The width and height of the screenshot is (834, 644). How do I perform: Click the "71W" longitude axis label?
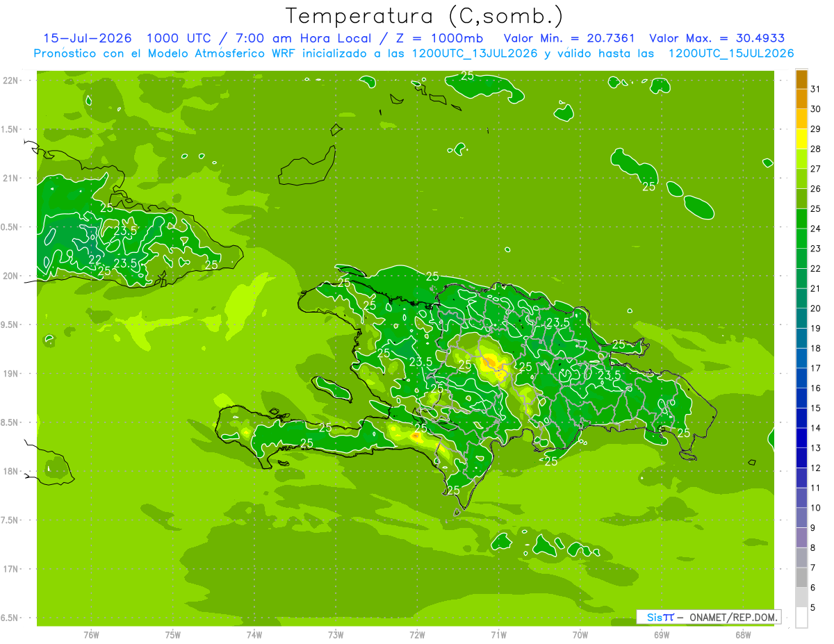click(498, 634)
